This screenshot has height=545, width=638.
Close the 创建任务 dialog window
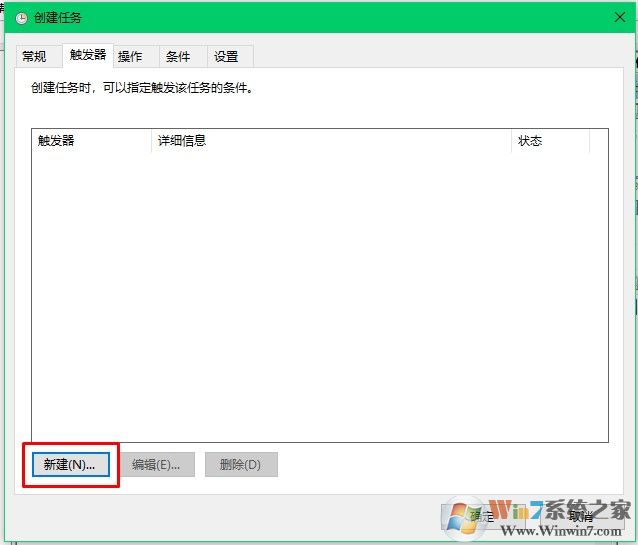618,18
